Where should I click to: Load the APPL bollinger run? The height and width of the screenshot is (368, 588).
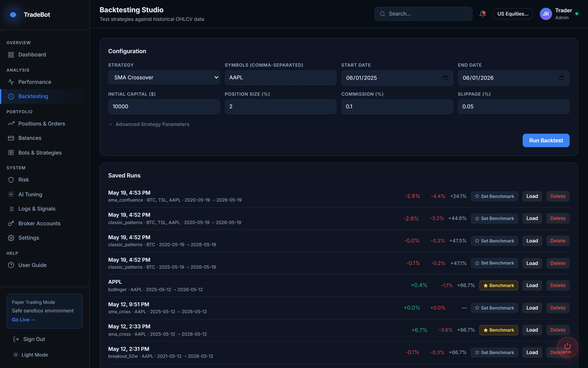tap(532, 285)
